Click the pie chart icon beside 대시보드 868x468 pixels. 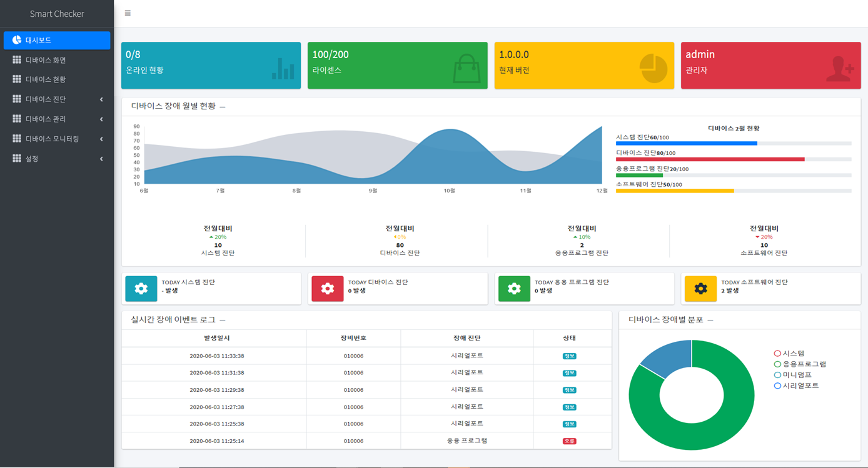(17, 40)
